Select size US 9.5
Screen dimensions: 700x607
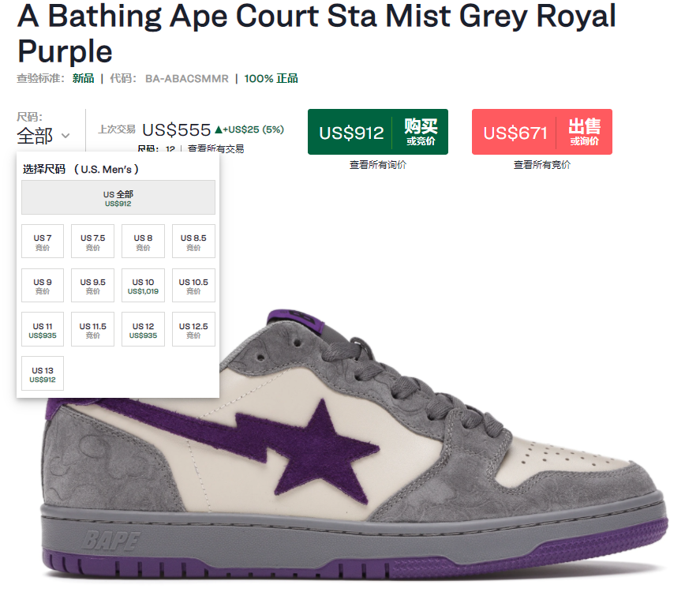tap(93, 286)
